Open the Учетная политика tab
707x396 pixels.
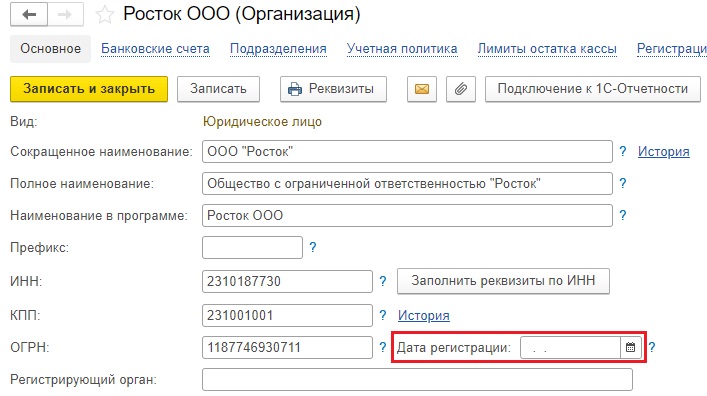pos(402,49)
